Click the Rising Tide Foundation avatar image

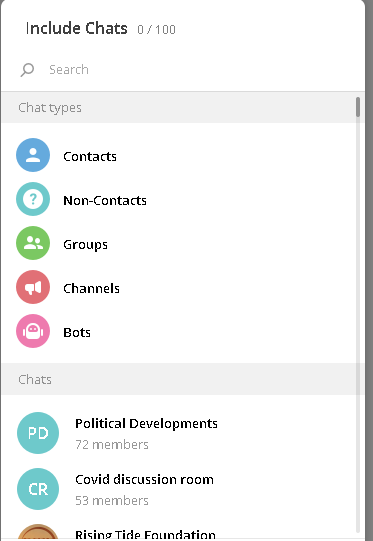(38, 531)
